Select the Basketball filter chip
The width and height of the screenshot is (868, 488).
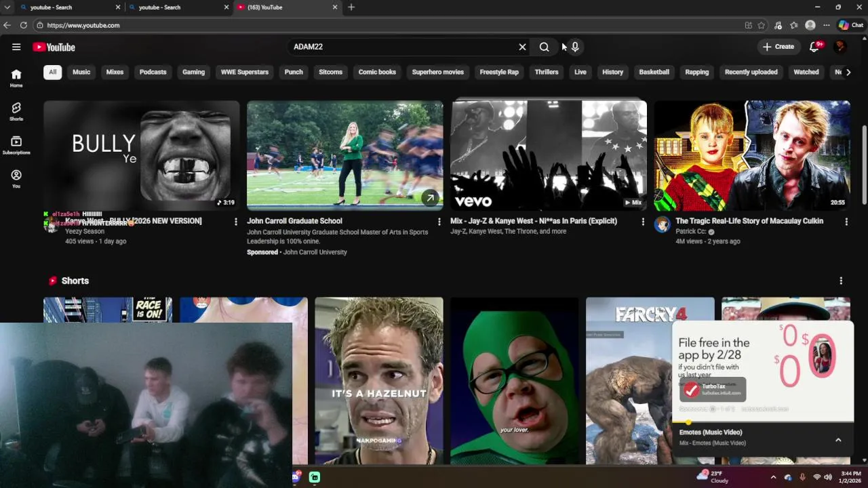coord(654,72)
